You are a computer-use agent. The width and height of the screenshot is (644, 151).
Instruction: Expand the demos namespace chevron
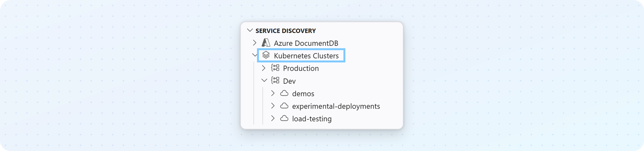coord(273,93)
